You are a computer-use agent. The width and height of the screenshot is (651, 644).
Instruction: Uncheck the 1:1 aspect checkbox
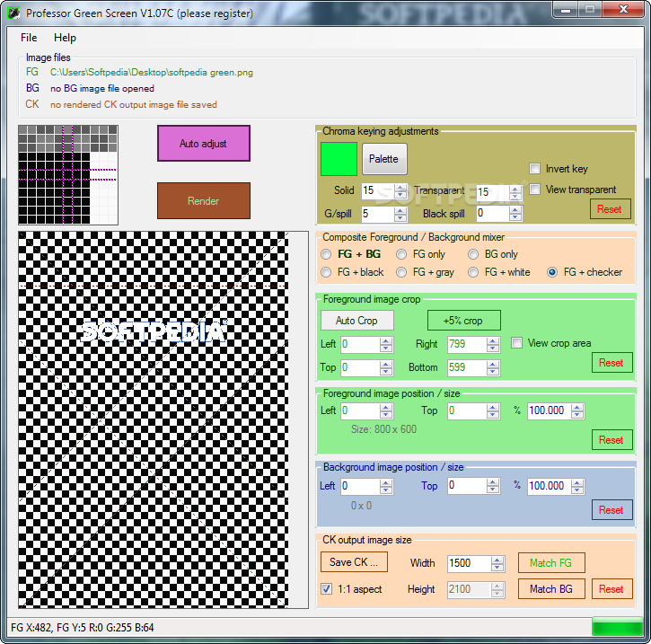pyautogui.click(x=326, y=589)
